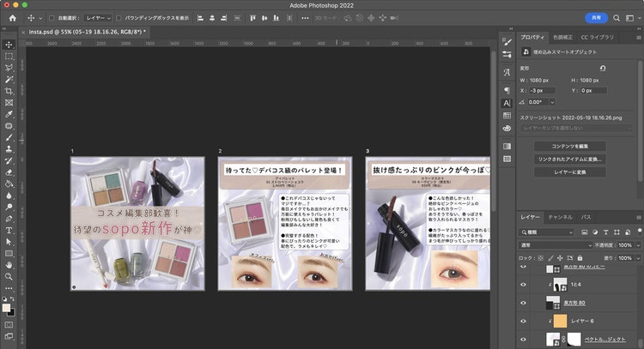Swap foreground and background colors arrow
The image size is (644, 349).
coord(12,299)
